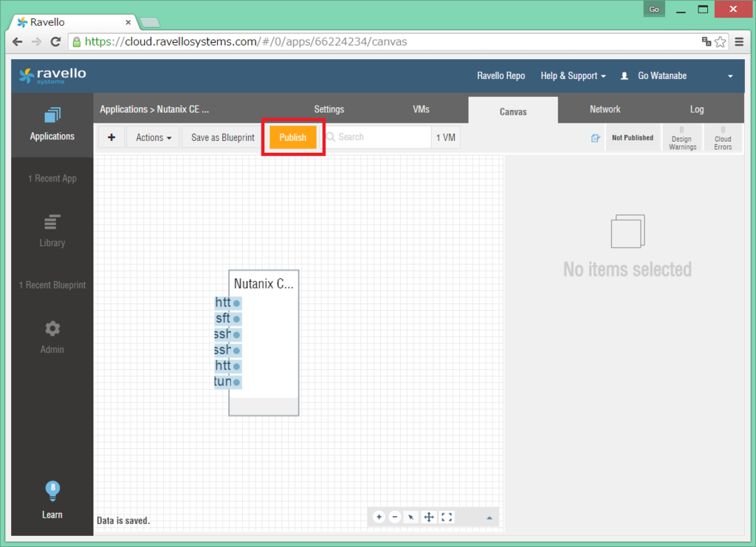Click the Applications breadcrumb link
Viewport: 756px width, 547px height.
[123, 109]
